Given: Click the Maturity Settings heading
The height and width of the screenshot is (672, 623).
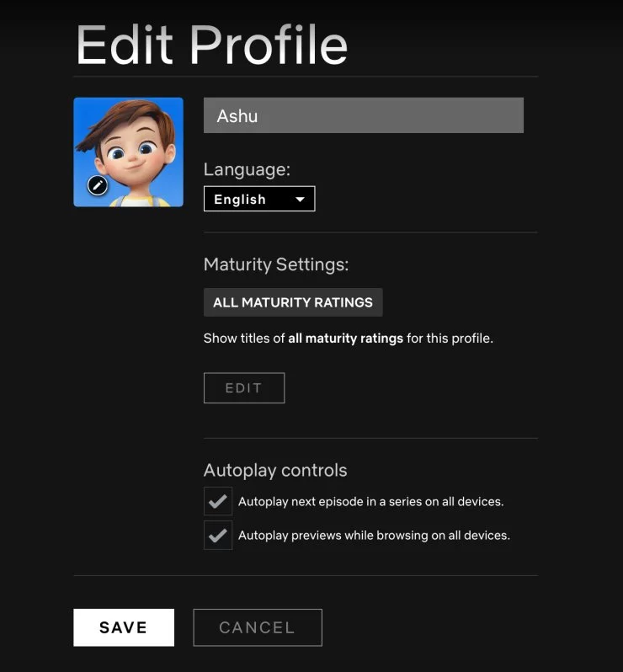Looking at the screenshot, I should pyautogui.click(x=276, y=264).
